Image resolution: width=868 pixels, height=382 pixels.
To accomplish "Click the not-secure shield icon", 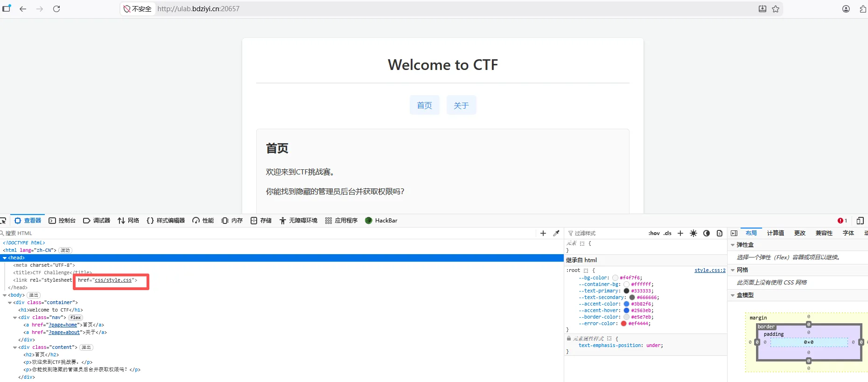I will coord(126,9).
